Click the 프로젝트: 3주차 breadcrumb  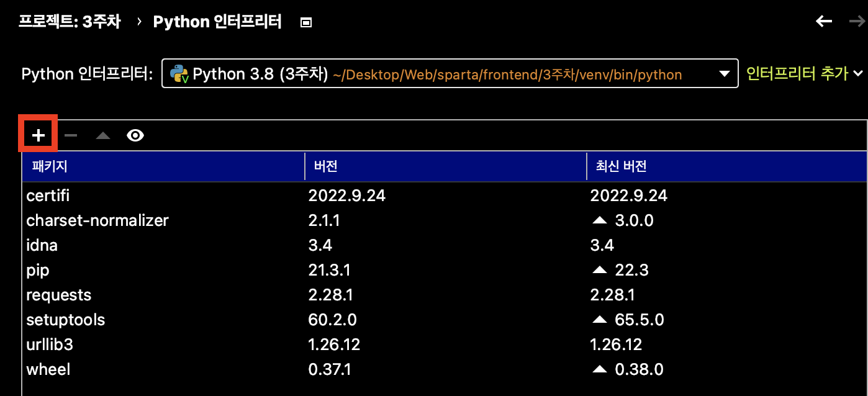(x=69, y=22)
